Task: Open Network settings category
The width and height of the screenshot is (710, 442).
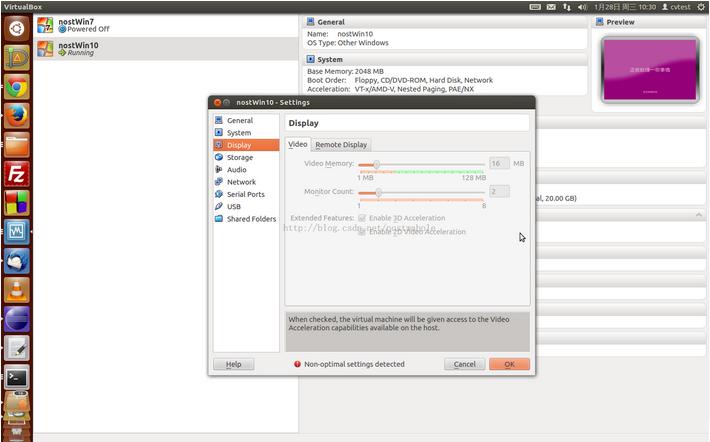Action: point(246,182)
